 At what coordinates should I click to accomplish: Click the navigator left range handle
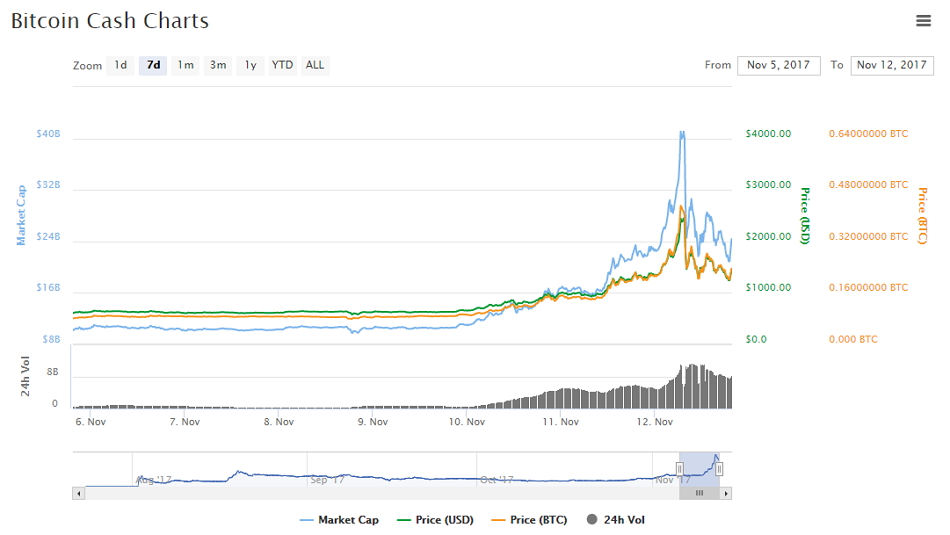(x=679, y=468)
